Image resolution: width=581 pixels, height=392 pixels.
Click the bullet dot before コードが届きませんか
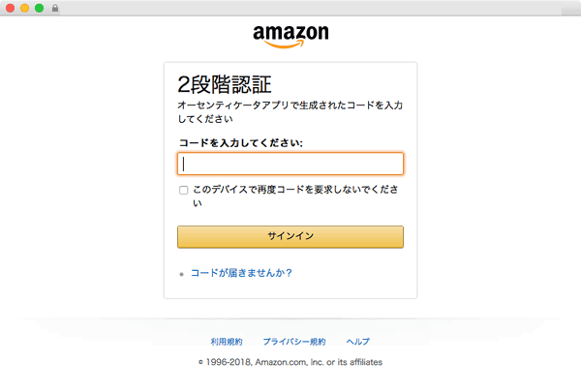click(182, 274)
